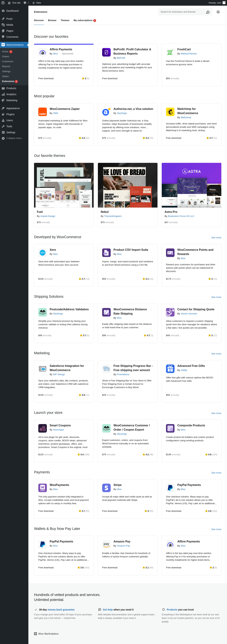The height and width of the screenshot is (644, 227).
Task: Open Products in the sidebar
Action: [11, 88]
